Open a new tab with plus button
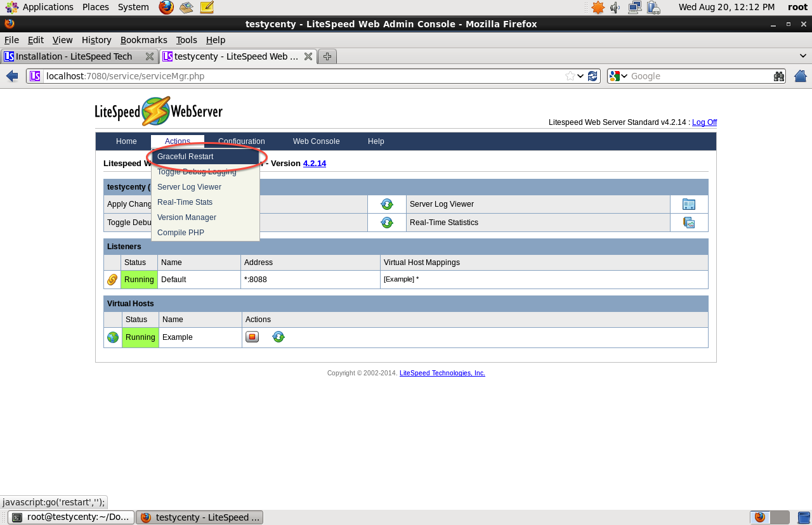 327,56
